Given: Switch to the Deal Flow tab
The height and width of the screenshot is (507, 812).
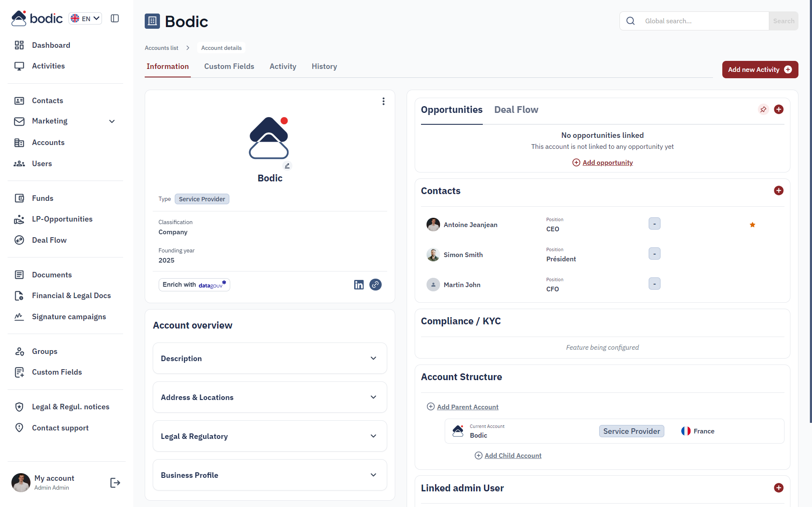Looking at the screenshot, I should [x=516, y=110].
